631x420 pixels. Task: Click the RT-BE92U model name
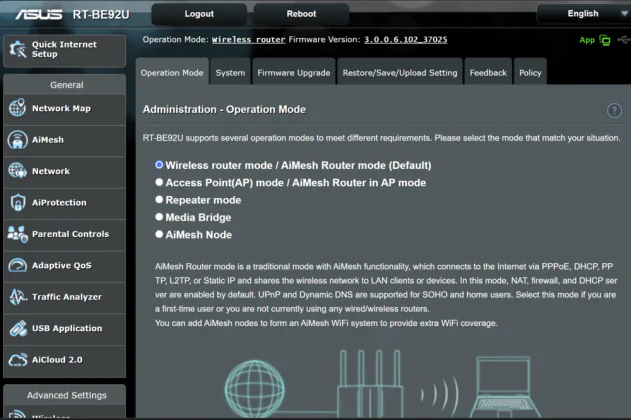point(101,14)
